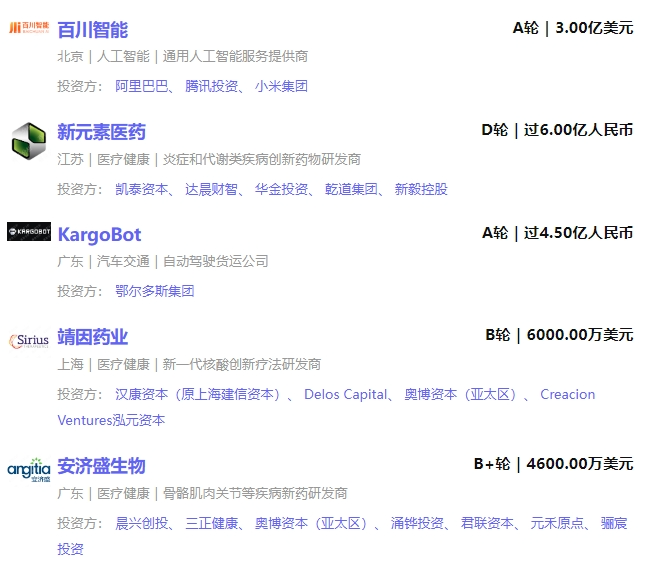Open investor 汉康资本（原上海建信资本）link

coord(198,394)
